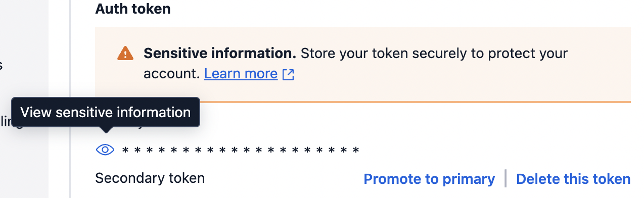The width and height of the screenshot is (644, 198).
Task: Click the tooltip arrow pointing at the eye icon
Action: (x=106, y=130)
